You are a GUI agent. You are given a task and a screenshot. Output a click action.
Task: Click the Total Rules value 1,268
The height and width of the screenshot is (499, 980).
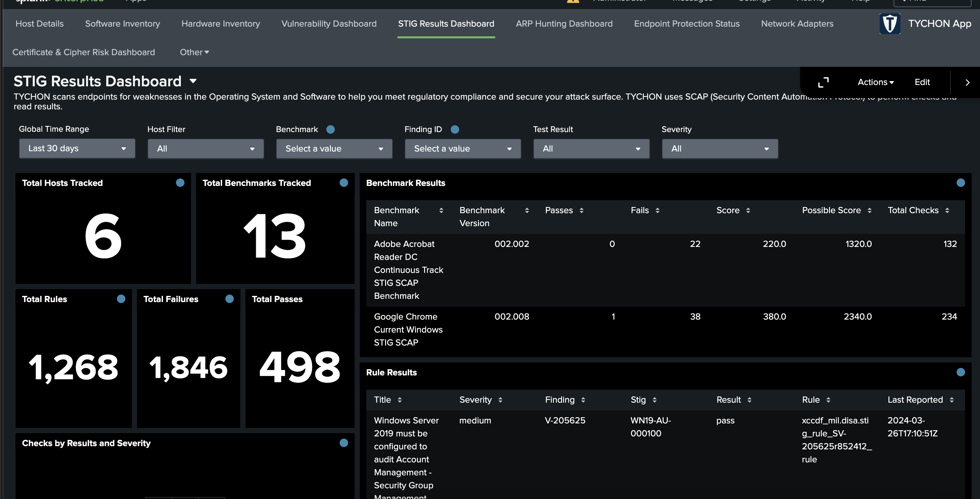tap(73, 368)
